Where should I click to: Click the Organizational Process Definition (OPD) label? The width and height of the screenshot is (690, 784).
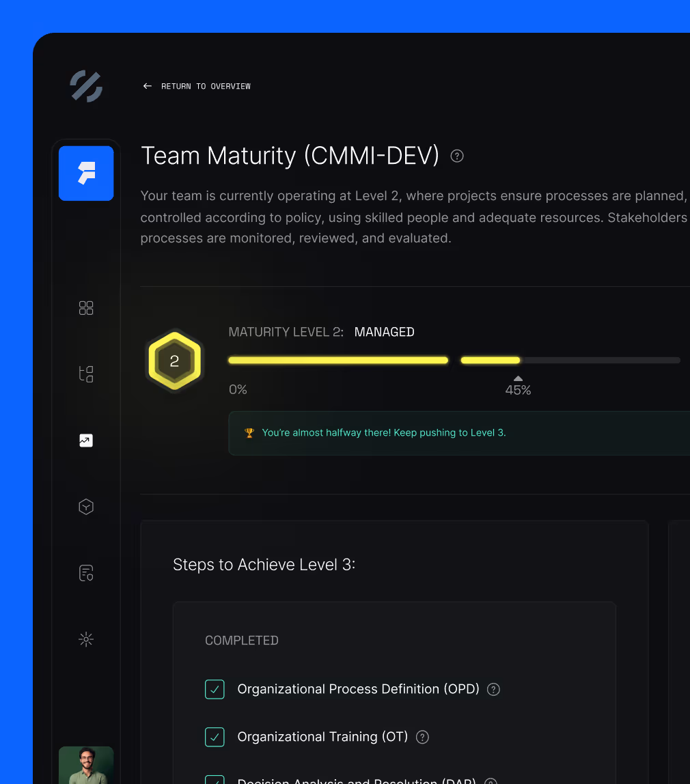click(358, 689)
